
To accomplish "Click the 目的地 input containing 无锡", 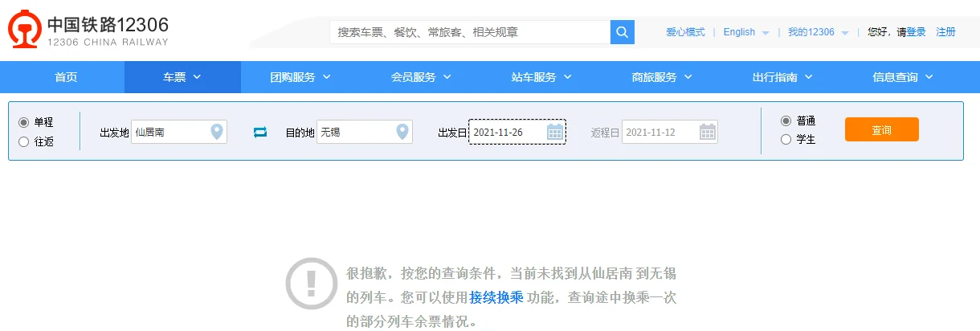I will tap(365, 132).
